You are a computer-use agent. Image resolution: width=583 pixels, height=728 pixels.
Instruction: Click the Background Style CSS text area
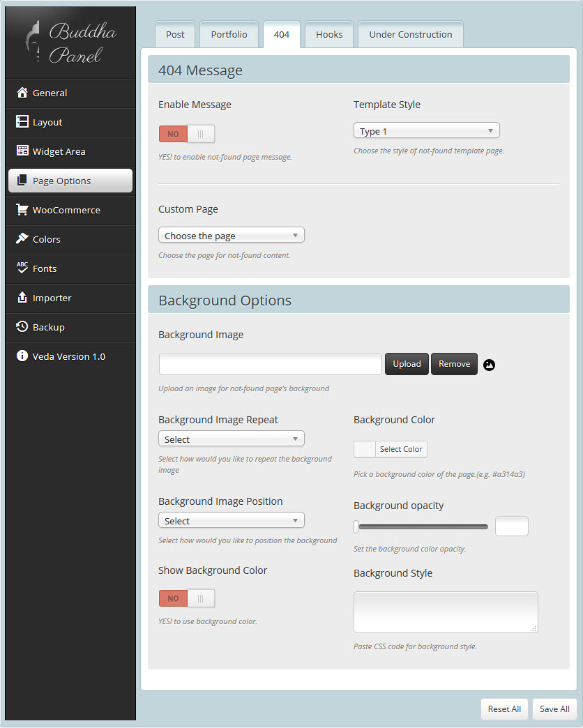coord(445,612)
